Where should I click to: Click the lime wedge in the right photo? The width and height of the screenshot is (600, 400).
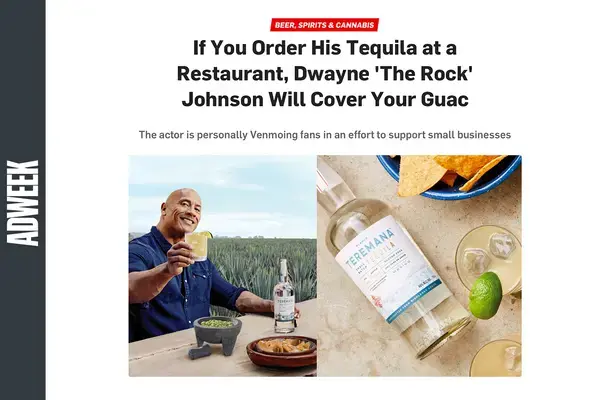(x=485, y=295)
